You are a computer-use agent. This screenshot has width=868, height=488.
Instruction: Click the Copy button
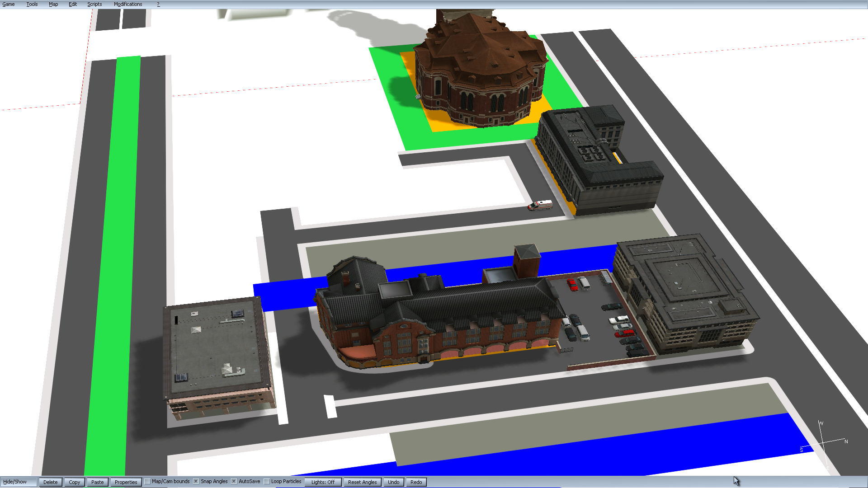click(75, 482)
